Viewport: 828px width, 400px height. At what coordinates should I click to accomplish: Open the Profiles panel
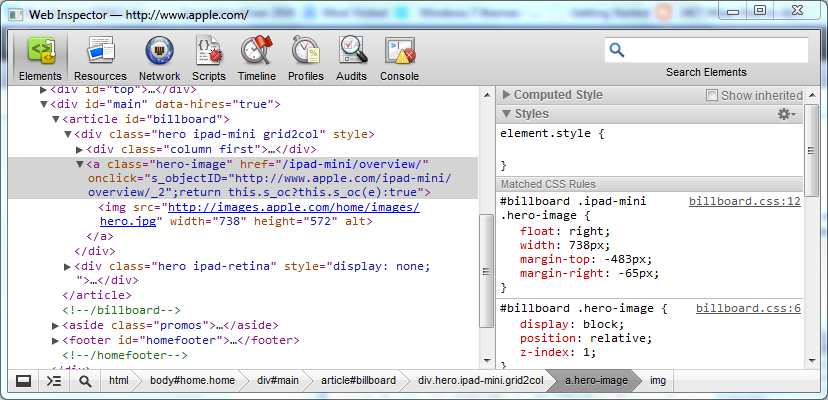pos(306,59)
